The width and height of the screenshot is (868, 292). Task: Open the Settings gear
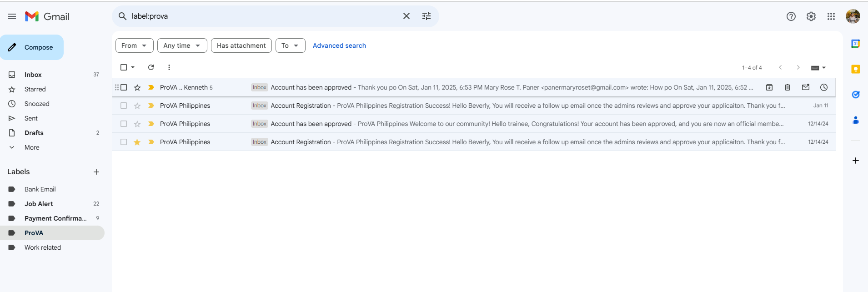click(811, 16)
